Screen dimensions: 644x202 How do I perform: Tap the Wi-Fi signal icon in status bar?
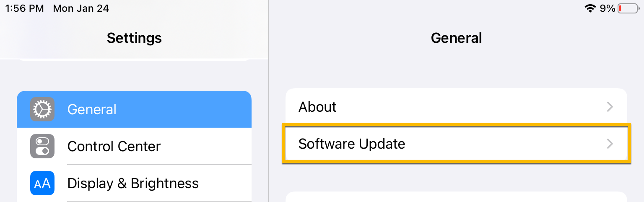(x=590, y=8)
